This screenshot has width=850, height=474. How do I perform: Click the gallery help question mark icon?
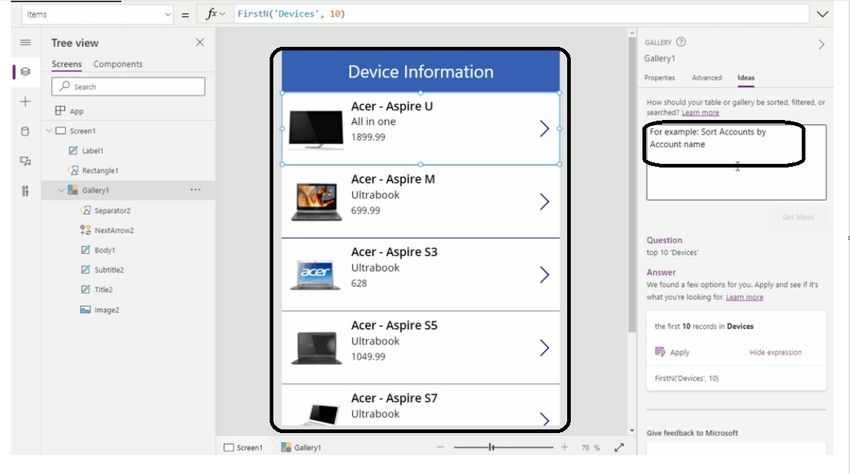click(681, 42)
